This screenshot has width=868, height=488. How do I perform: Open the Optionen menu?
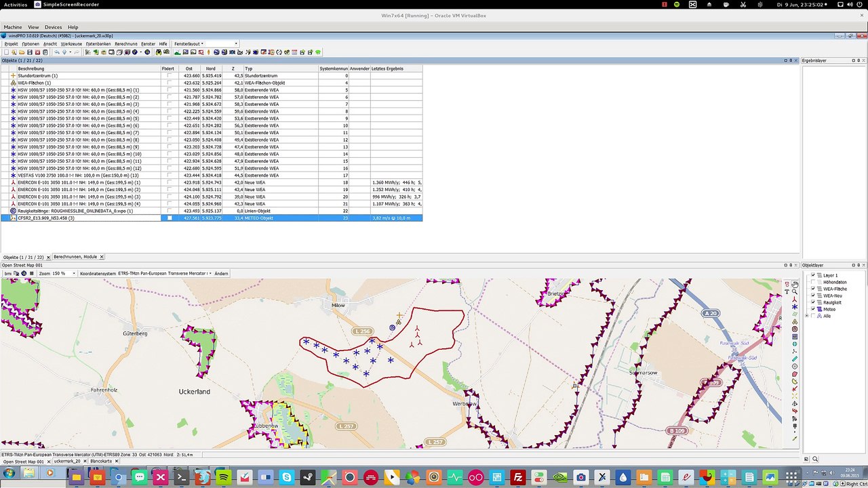pos(31,43)
